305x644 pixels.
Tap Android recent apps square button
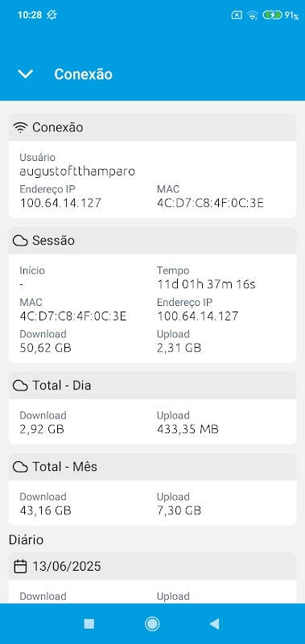pos(89,625)
